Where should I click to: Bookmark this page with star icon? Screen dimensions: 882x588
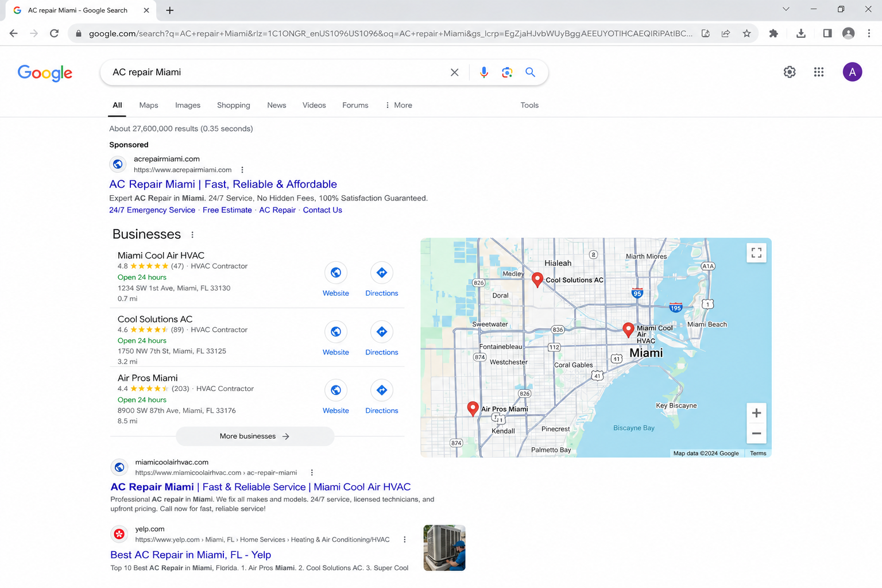point(746,33)
